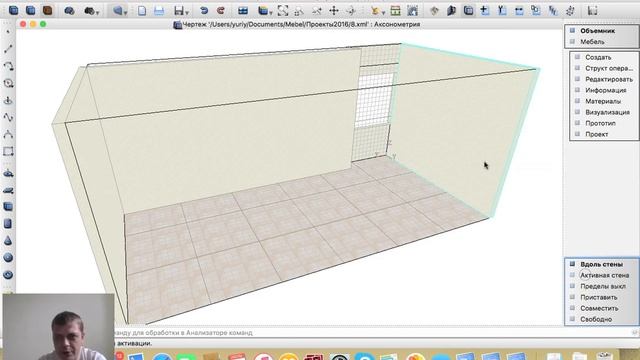
Task: Undo the last action with blue arrow
Action: (x=204, y=11)
